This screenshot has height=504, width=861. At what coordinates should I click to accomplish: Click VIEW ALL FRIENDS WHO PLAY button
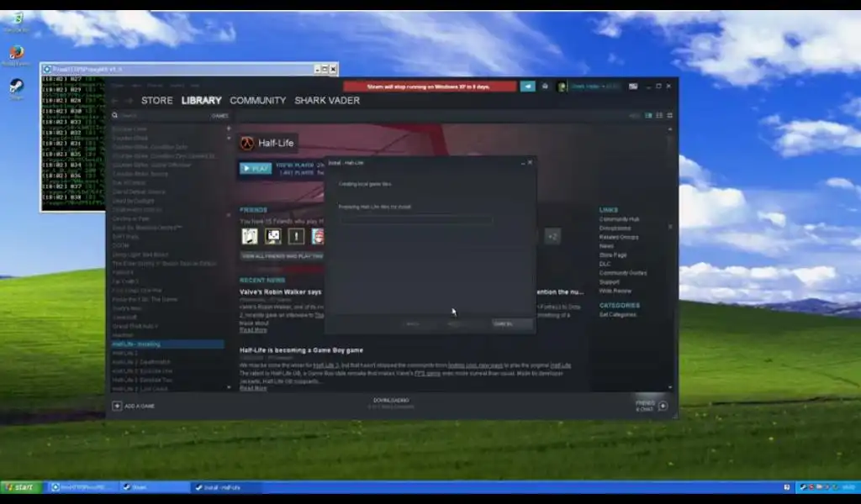[x=283, y=256]
